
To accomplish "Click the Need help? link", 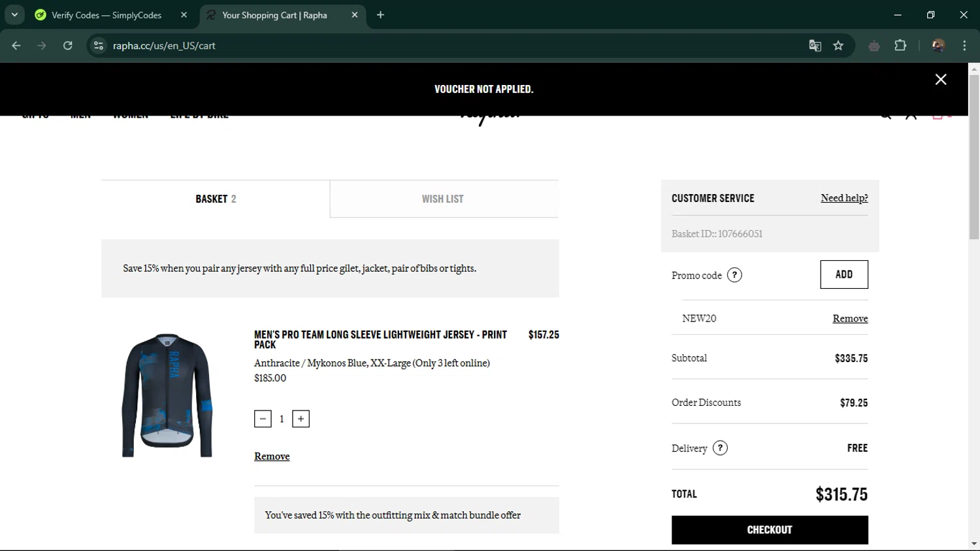I will (844, 198).
